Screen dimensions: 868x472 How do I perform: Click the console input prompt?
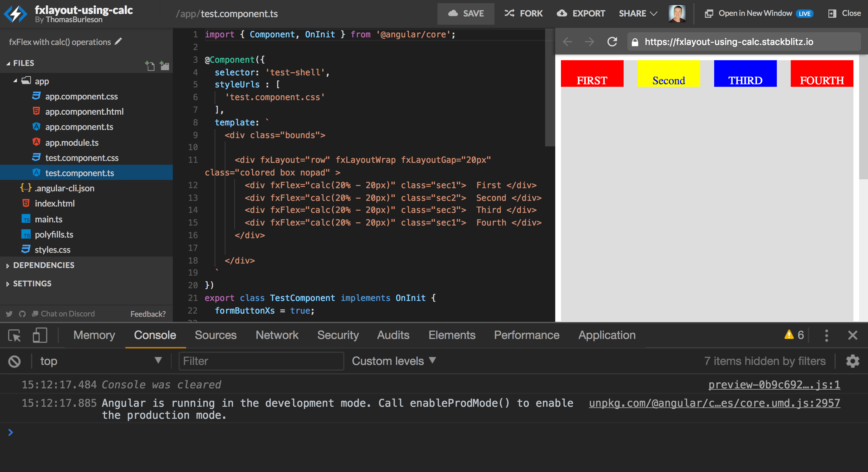point(434,432)
